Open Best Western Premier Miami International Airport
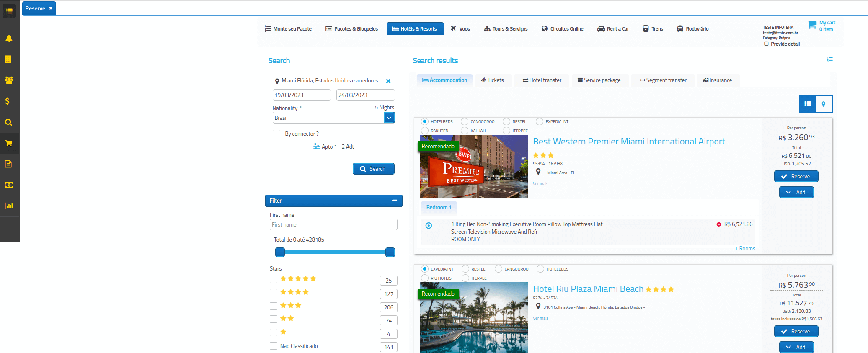The image size is (868, 353). (x=629, y=142)
